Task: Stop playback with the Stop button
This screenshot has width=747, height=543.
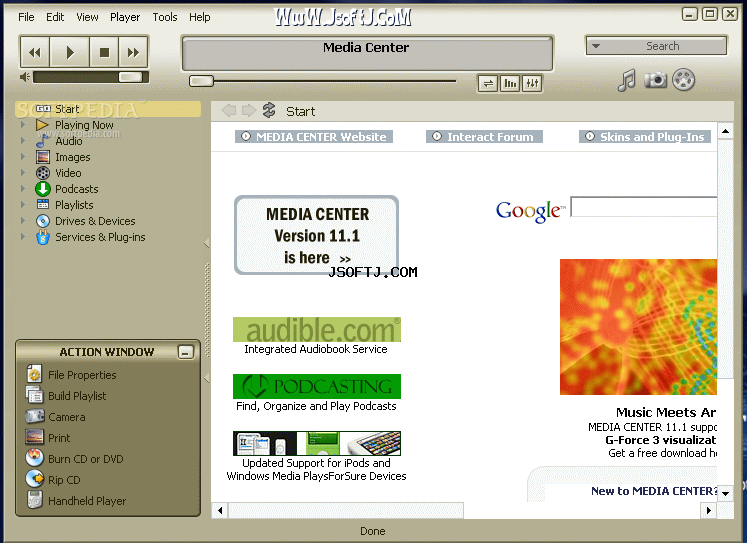Action: [x=104, y=52]
